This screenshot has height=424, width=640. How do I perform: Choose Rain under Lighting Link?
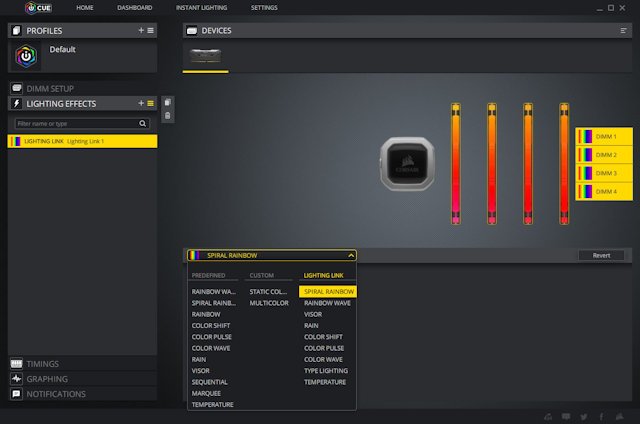(311, 326)
